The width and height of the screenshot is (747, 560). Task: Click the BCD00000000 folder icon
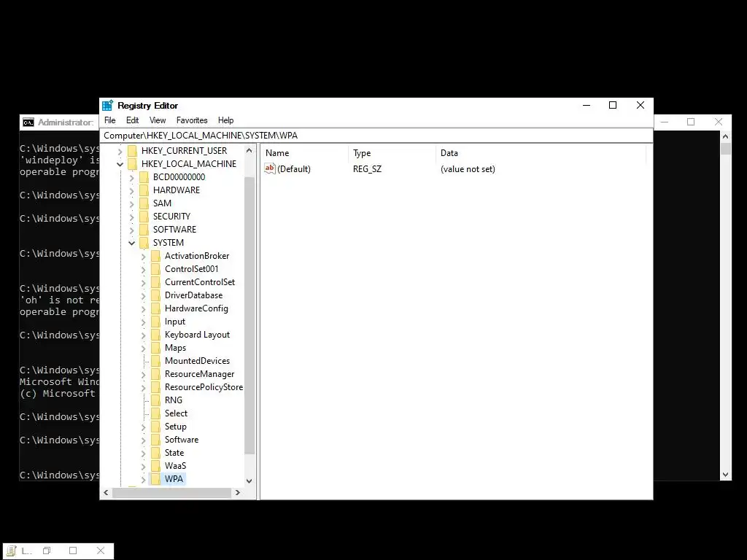point(144,177)
